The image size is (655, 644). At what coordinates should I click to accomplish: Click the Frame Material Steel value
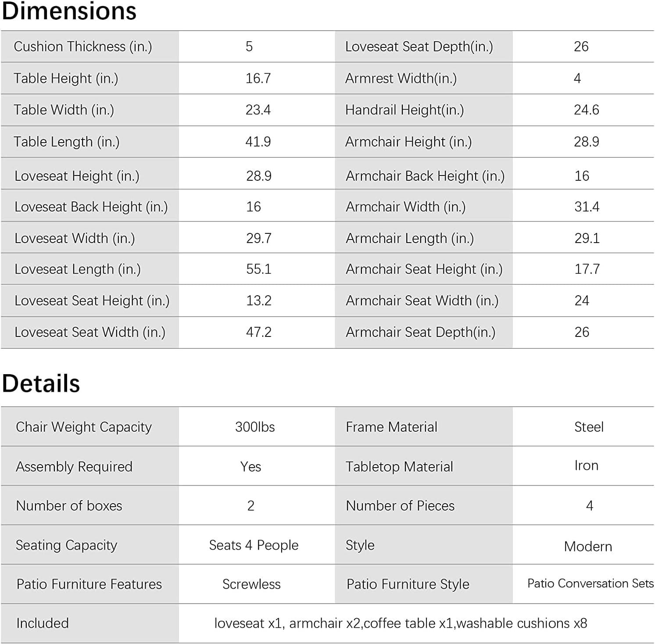(589, 427)
